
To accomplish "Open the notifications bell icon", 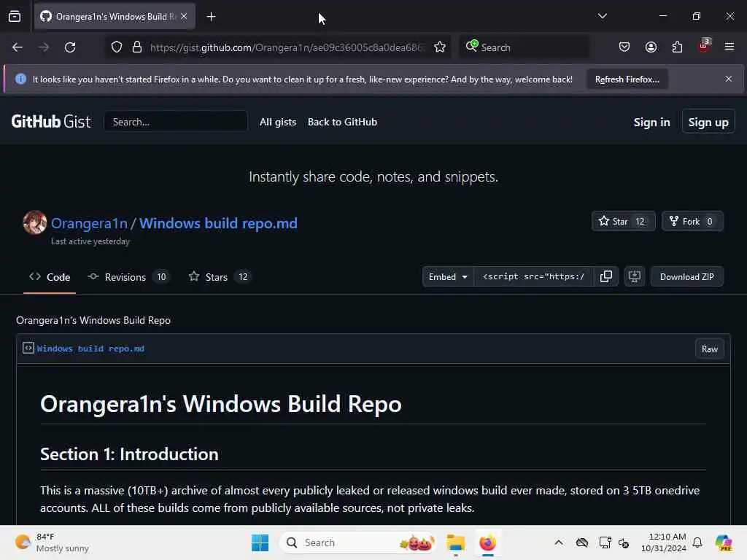I will (x=697, y=542).
